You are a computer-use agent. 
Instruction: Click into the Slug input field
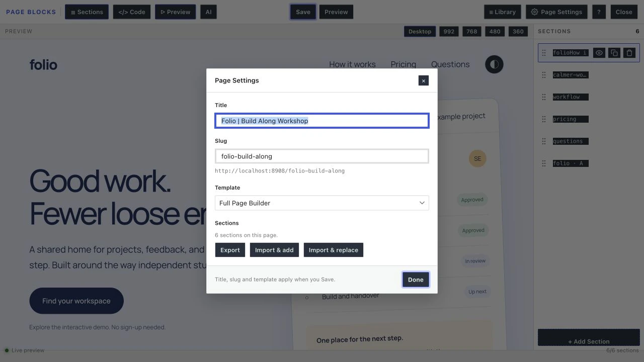pos(322,156)
